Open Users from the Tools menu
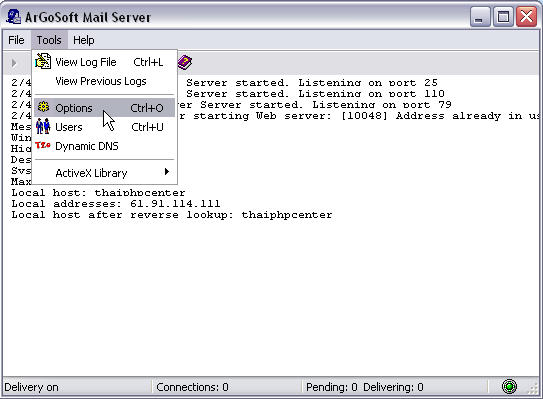 104,127
